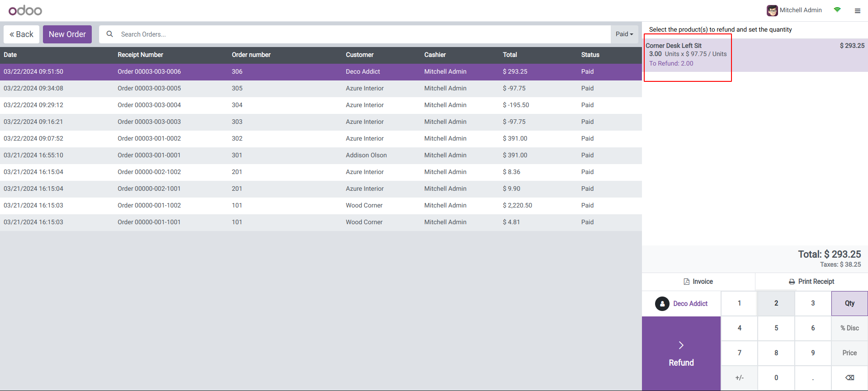Viewport: 868px width, 391px height.
Task: Open order 00003-003-0004
Action: [x=321, y=105]
